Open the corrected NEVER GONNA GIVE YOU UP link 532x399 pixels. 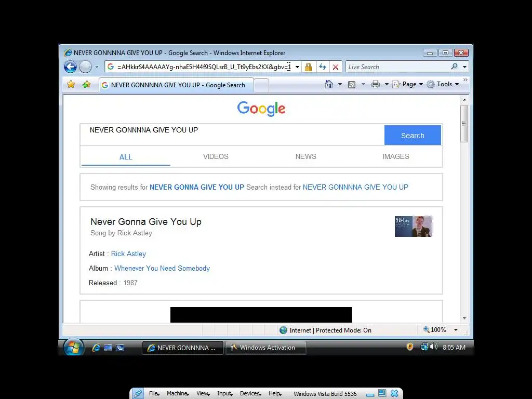pyautogui.click(x=197, y=187)
